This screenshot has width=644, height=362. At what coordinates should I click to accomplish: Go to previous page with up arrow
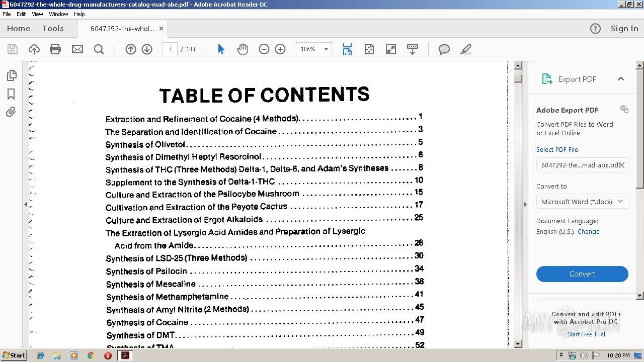point(131,49)
